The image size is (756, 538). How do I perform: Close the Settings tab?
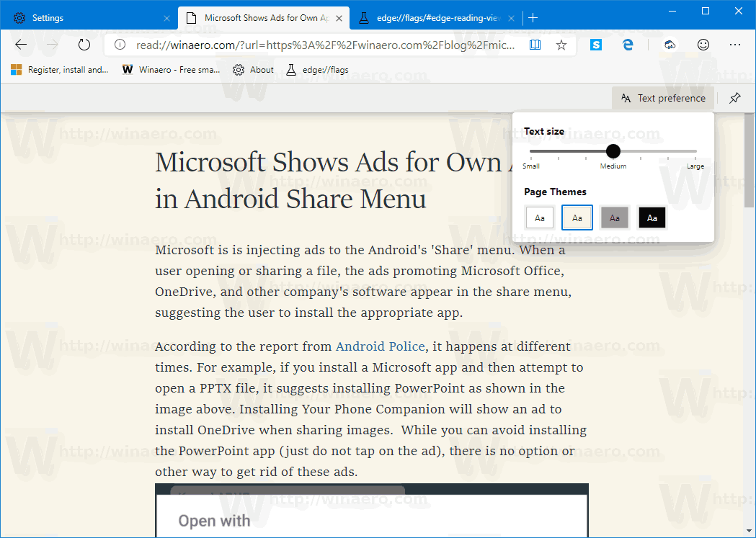point(166,18)
